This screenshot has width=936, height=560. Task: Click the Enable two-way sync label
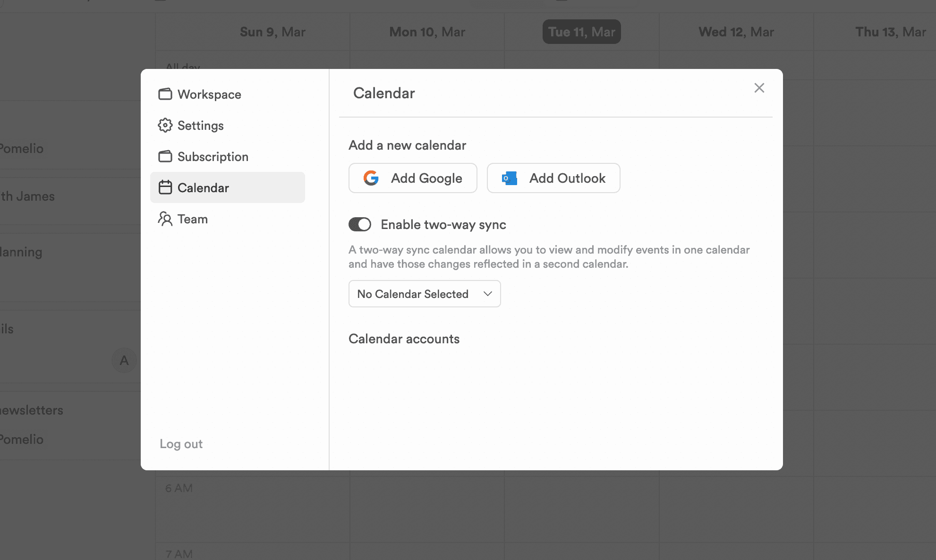pyautogui.click(x=443, y=224)
